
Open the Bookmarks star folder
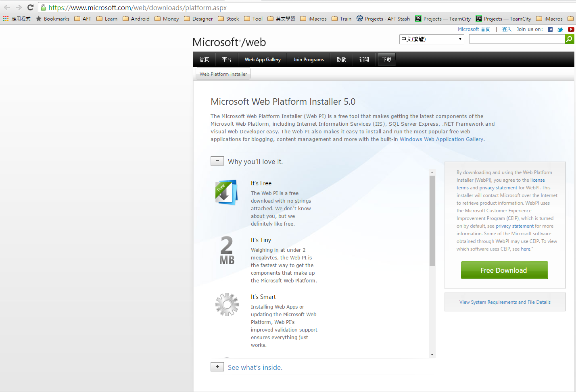(52, 19)
